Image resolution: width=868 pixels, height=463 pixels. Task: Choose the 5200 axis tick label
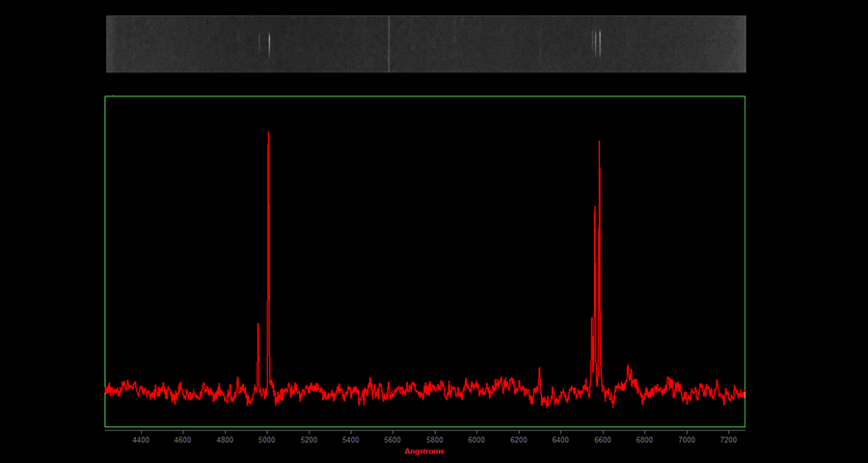pyautogui.click(x=309, y=440)
